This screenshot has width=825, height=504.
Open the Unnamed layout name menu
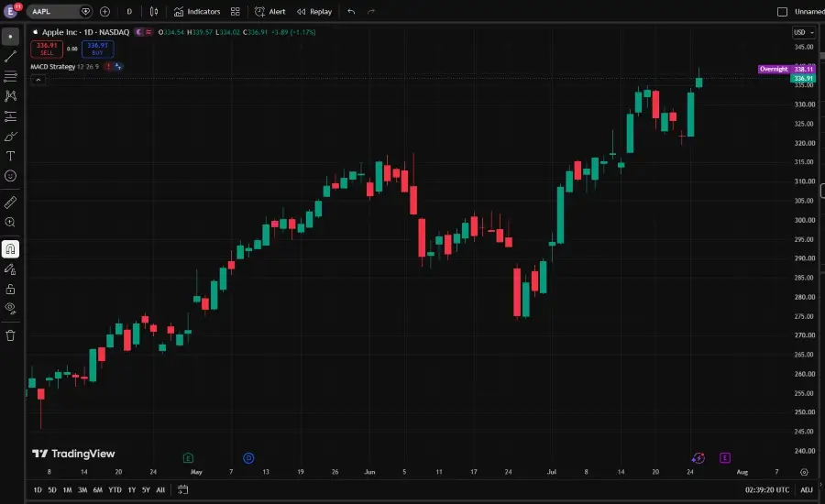click(809, 11)
